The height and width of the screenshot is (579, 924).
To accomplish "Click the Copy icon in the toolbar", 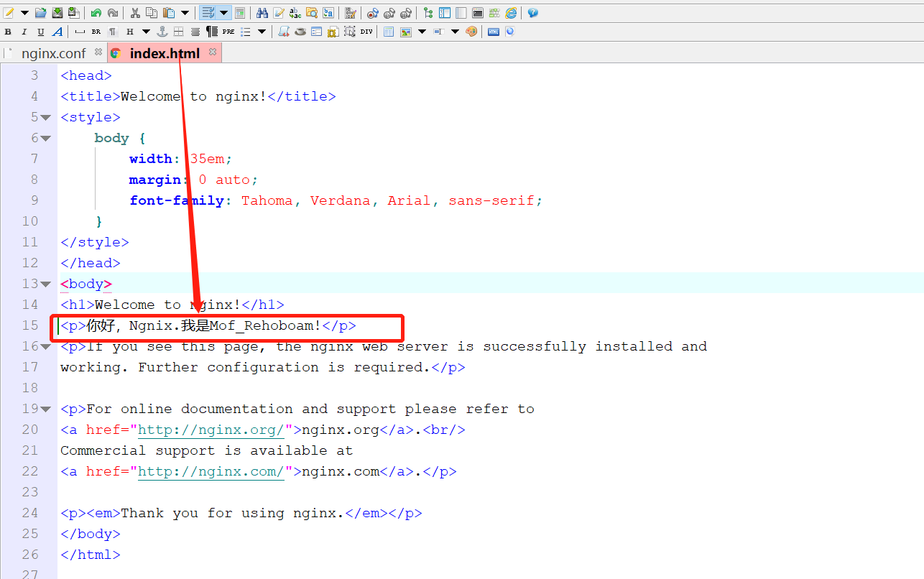I will coord(152,13).
